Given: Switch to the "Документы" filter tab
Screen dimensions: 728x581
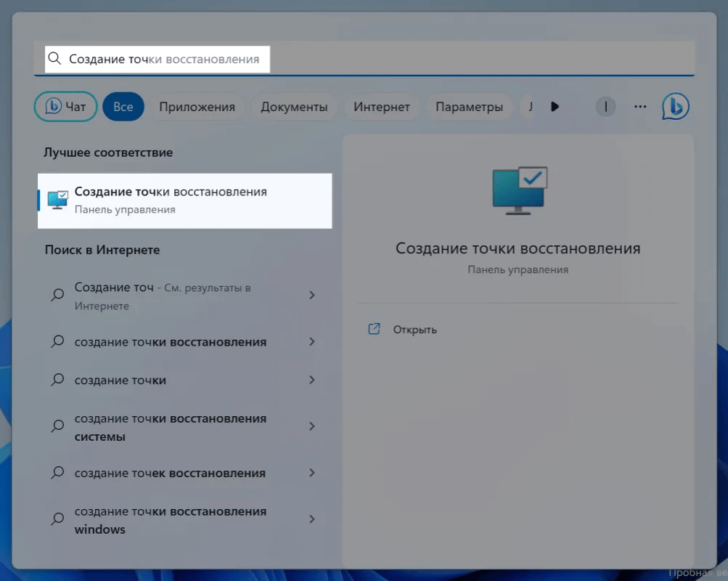Looking at the screenshot, I should 294,107.
